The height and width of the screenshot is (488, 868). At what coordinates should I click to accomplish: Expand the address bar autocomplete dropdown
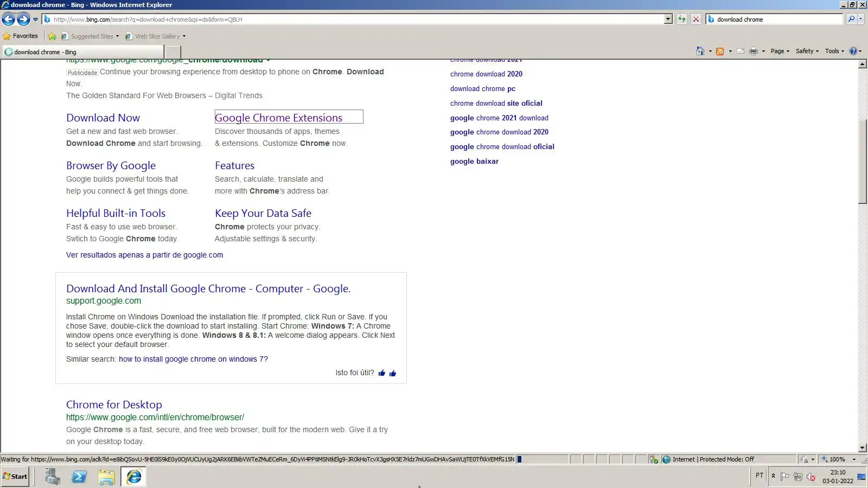point(668,20)
